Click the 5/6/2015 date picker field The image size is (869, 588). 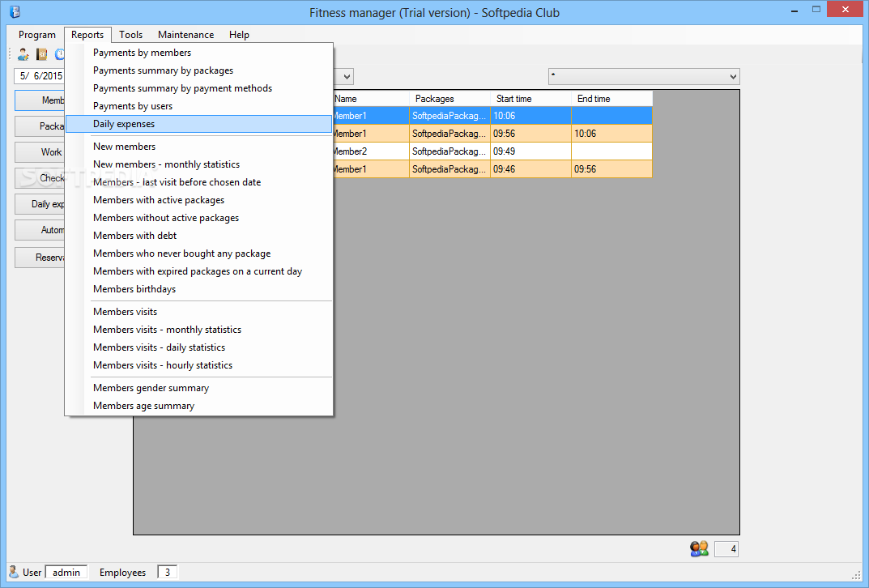point(40,76)
